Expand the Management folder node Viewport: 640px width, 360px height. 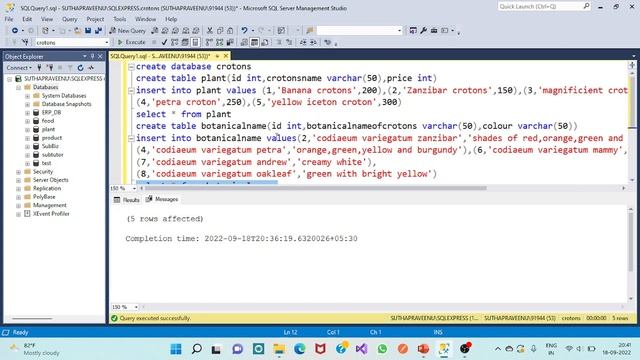(18, 205)
